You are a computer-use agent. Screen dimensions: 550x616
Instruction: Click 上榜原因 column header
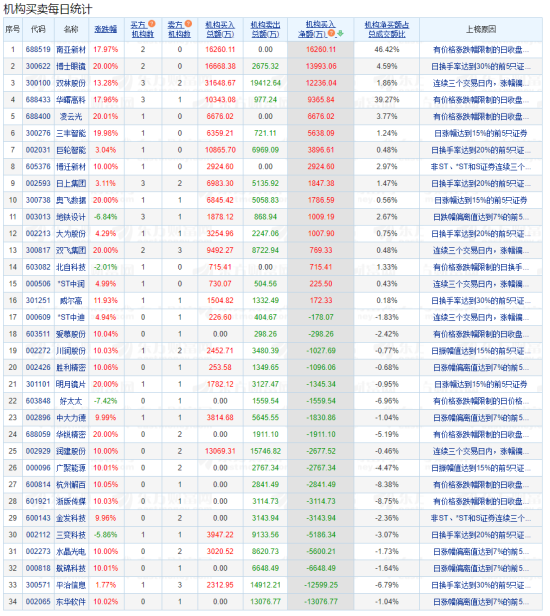[x=481, y=29]
